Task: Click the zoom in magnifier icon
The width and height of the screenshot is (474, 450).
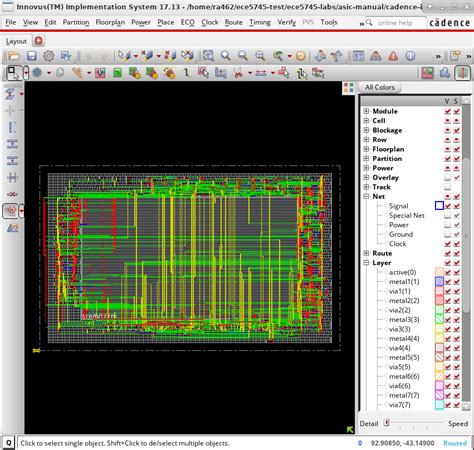Action: (x=226, y=56)
